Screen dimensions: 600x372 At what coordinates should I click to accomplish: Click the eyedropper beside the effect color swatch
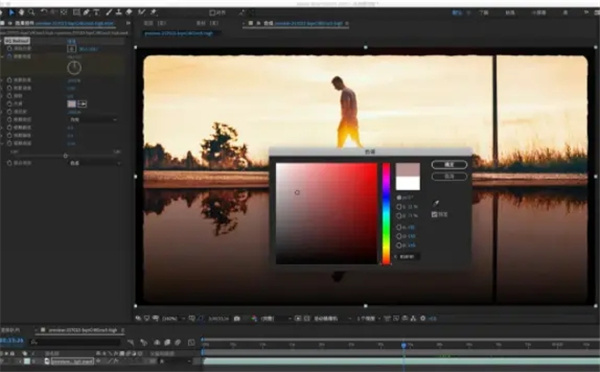click(x=82, y=104)
